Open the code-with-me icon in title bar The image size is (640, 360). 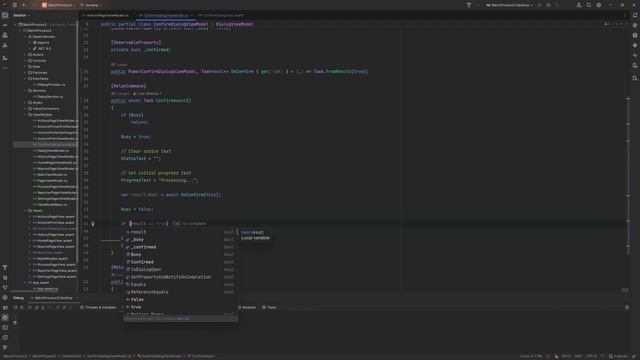(578, 5)
